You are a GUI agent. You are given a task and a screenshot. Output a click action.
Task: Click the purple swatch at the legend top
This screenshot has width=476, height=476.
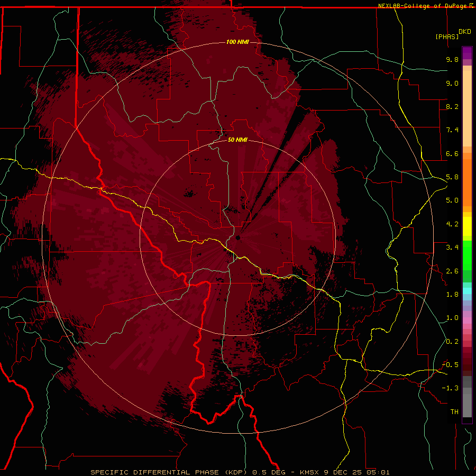click(467, 53)
